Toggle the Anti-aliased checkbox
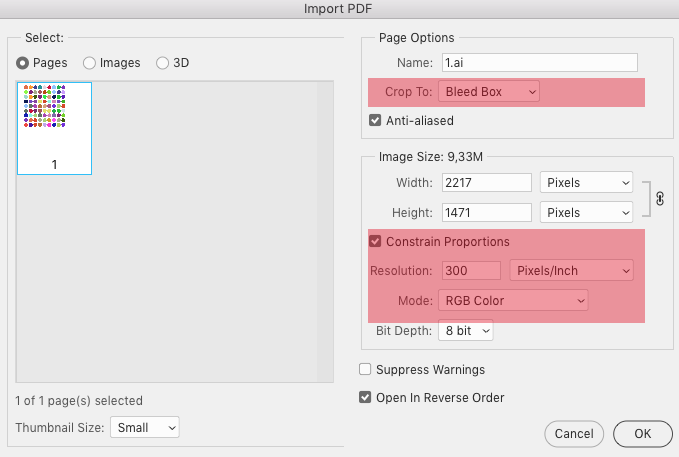 (x=376, y=121)
